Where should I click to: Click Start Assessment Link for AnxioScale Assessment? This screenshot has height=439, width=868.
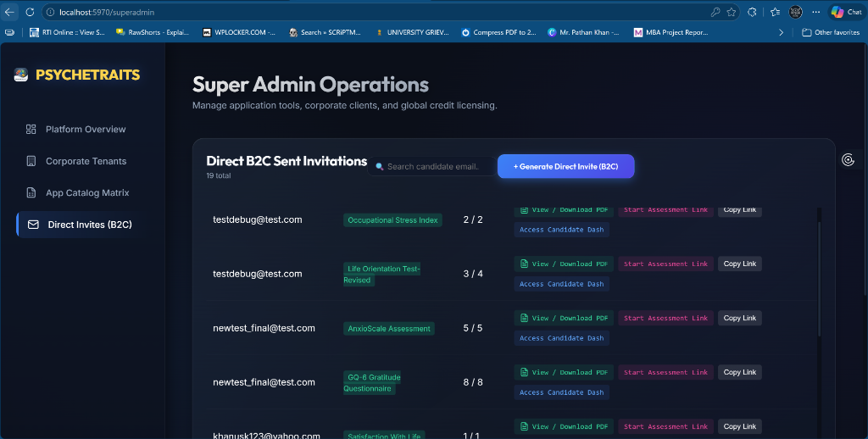pyautogui.click(x=666, y=319)
